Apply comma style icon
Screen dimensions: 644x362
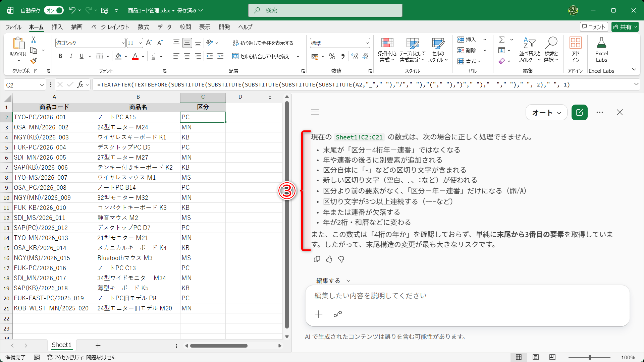pyautogui.click(x=343, y=56)
